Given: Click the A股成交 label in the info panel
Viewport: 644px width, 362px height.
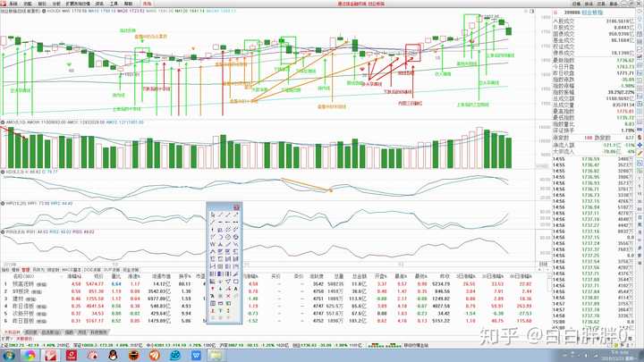Looking at the screenshot, I should pyautogui.click(x=563, y=21).
